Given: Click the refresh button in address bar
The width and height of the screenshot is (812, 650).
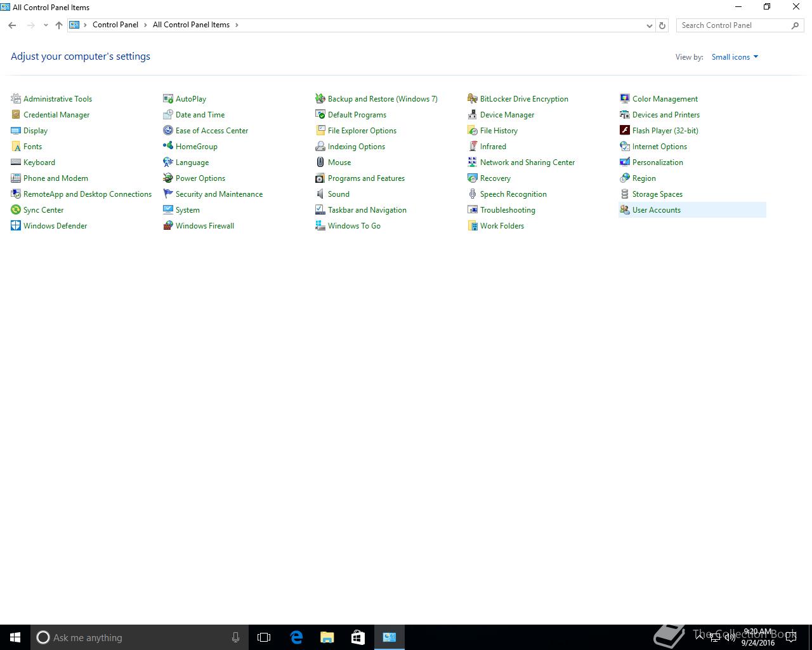Looking at the screenshot, I should tap(662, 25).
